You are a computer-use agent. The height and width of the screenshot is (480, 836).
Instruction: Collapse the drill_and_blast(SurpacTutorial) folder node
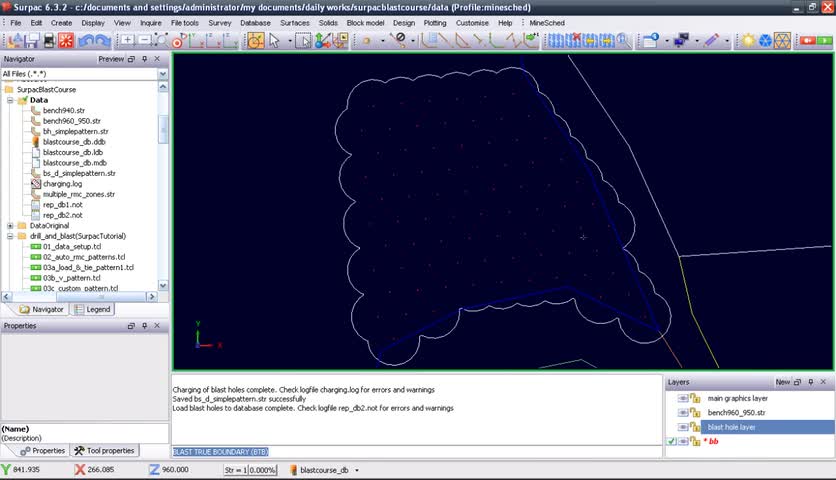pyautogui.click(x=10, y=236)
